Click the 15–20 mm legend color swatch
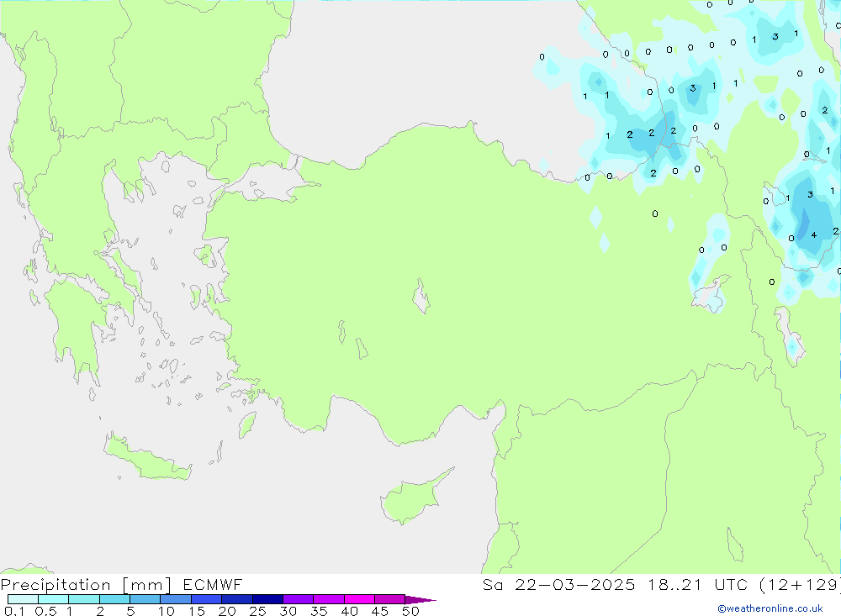841x616 pixels. click(x=206, y=599)
